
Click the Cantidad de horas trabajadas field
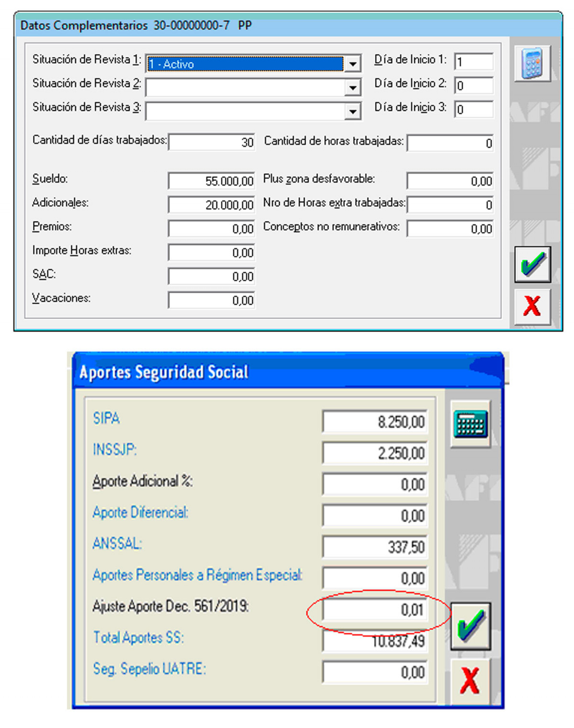[450, 143]
